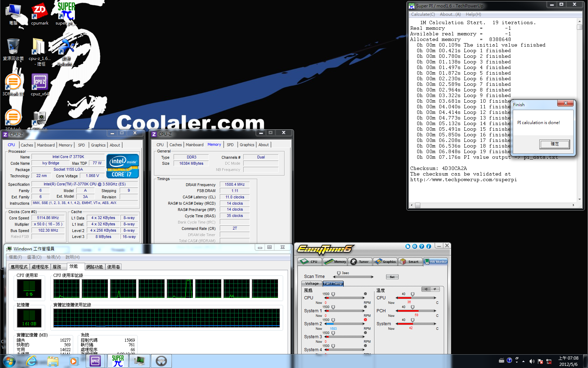Open the Smart tab in EasyTune6
588x368 pixels.
point(409,261)
